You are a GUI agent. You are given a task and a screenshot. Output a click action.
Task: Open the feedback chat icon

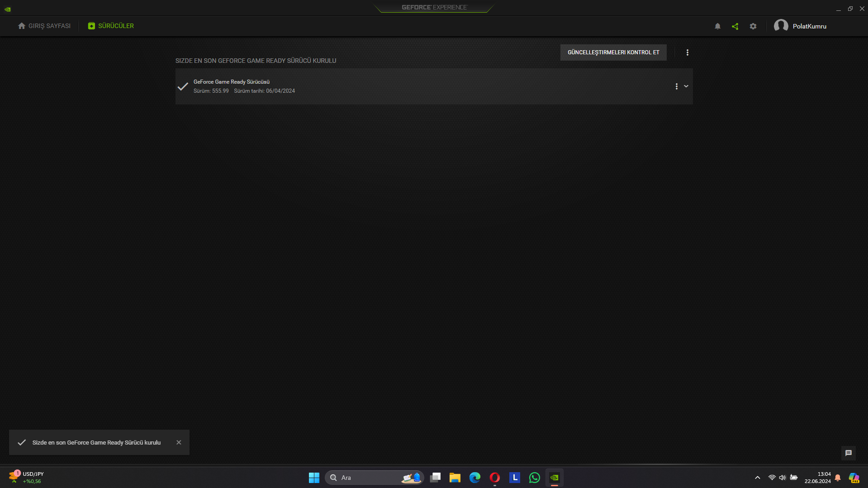(849, 453)
